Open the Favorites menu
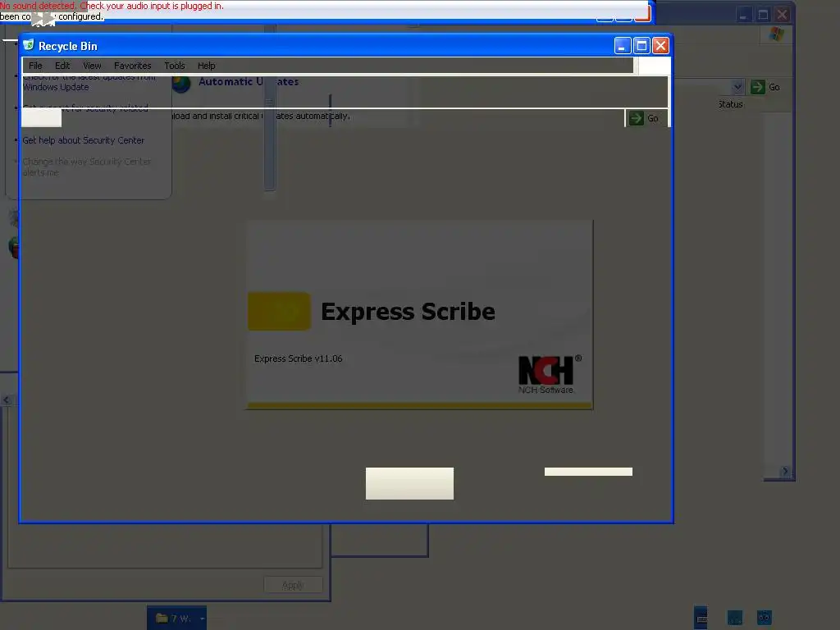The height and width of the screenshot is (630, 840). click(132, 66)
